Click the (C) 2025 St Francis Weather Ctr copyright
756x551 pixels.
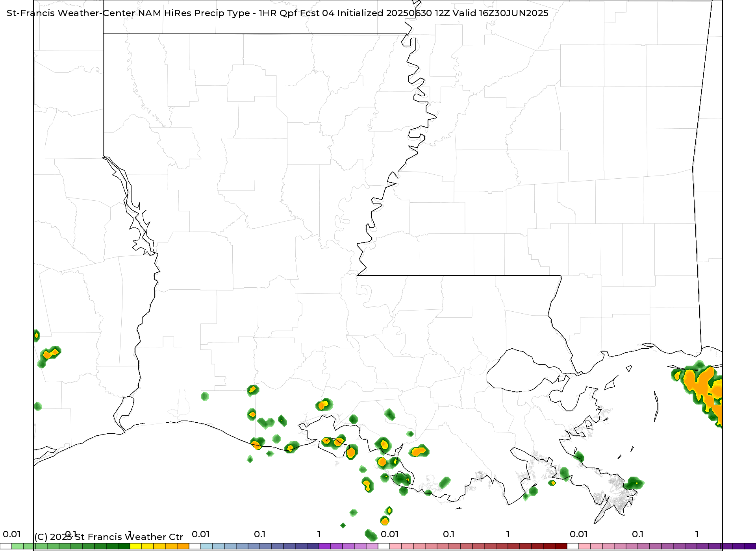click(x=109, y=537)
